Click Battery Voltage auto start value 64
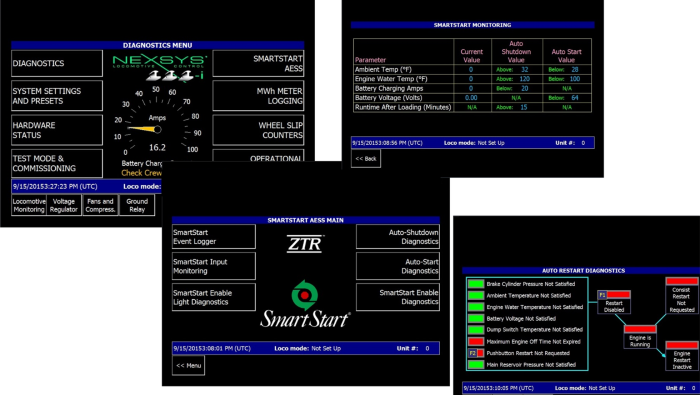 point(575,98)
